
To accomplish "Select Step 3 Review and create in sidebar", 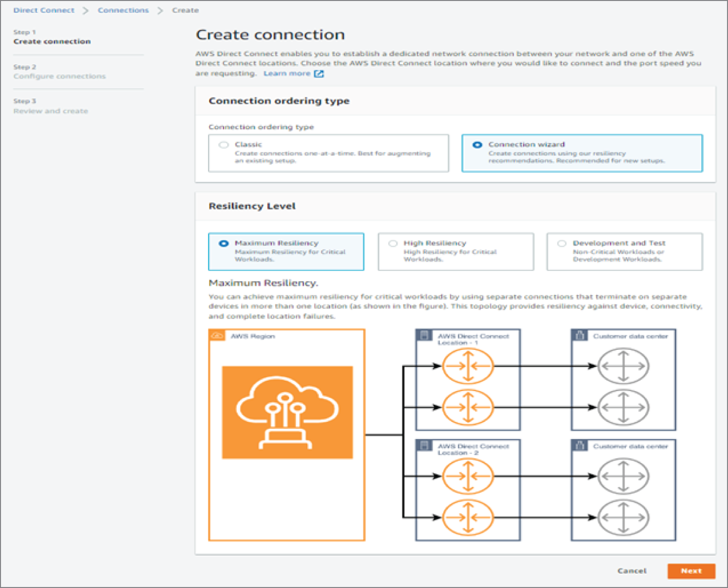I will pos(50,106).
